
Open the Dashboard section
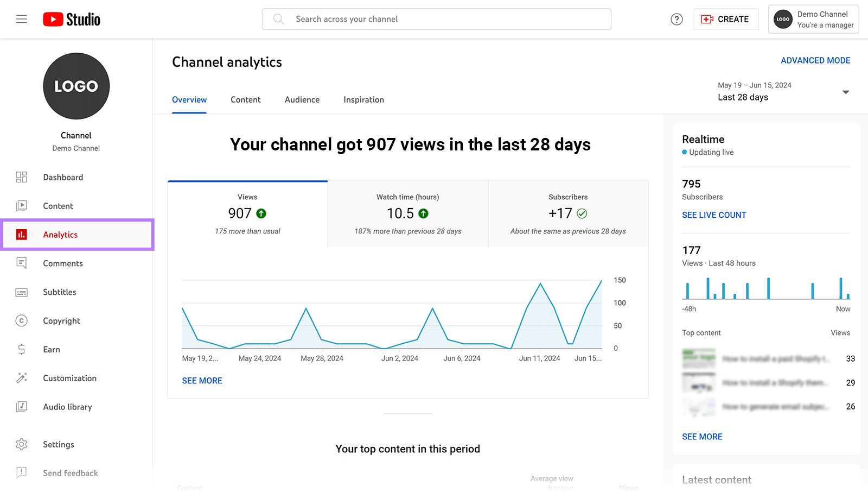coord(63,177)
